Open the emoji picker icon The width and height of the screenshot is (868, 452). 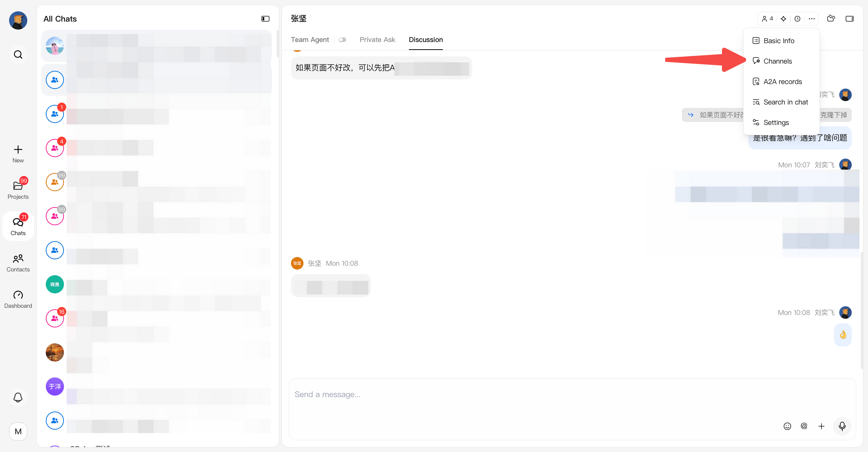787,426
